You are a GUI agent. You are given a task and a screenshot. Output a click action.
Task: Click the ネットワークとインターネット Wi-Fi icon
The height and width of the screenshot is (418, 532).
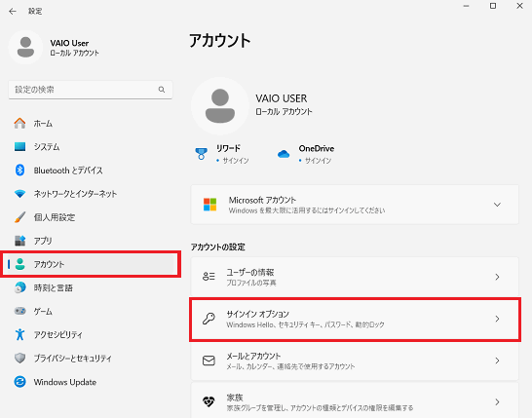(19, 194)
